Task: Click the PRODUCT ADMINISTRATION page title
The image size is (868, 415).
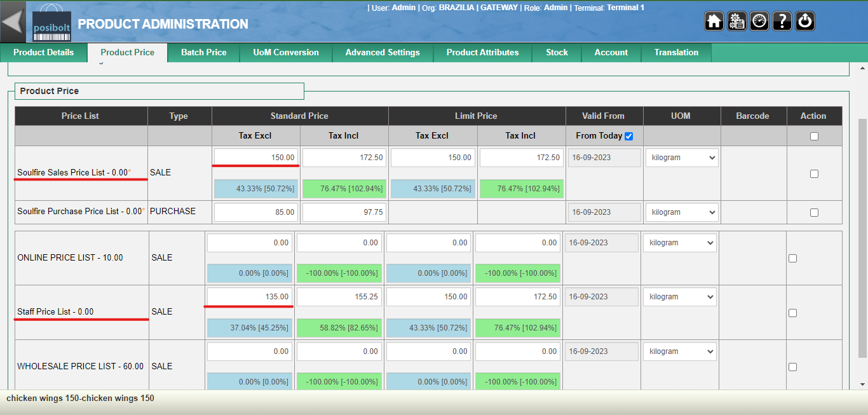Action: coord(163,24)
